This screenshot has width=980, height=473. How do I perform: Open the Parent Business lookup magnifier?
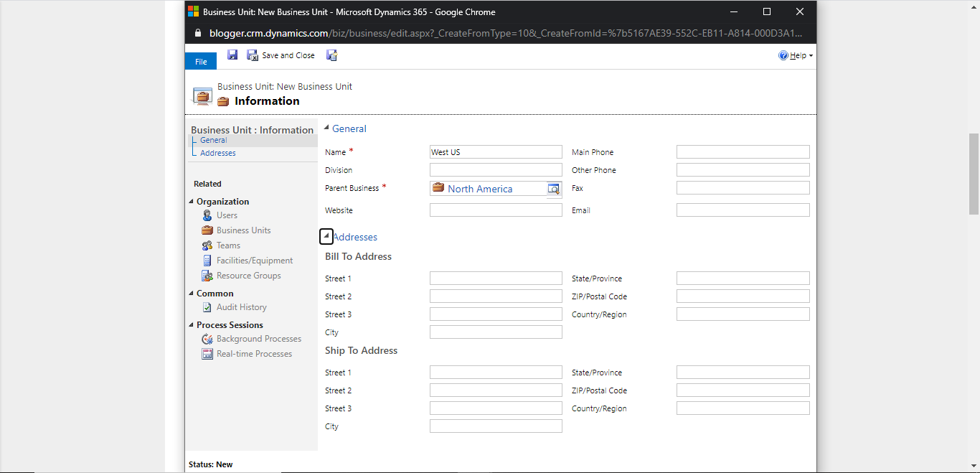coord(553,188)
